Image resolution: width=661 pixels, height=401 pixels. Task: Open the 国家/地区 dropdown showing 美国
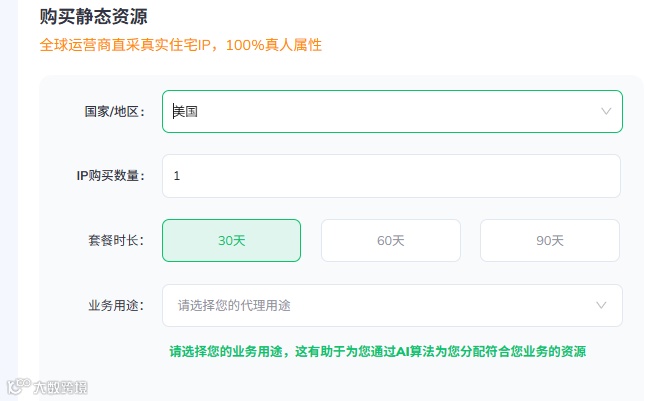click(x=392, y=112)
